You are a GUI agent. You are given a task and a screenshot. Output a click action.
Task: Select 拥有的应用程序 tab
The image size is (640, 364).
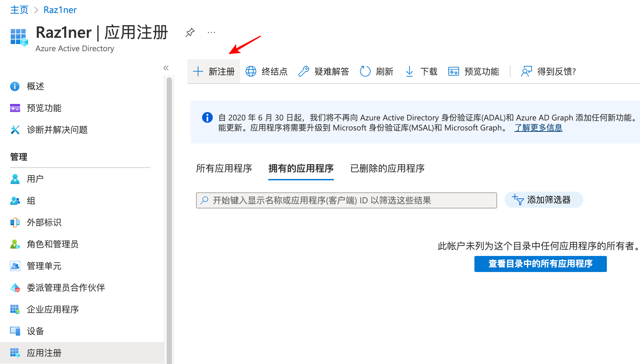pos(301,168)
